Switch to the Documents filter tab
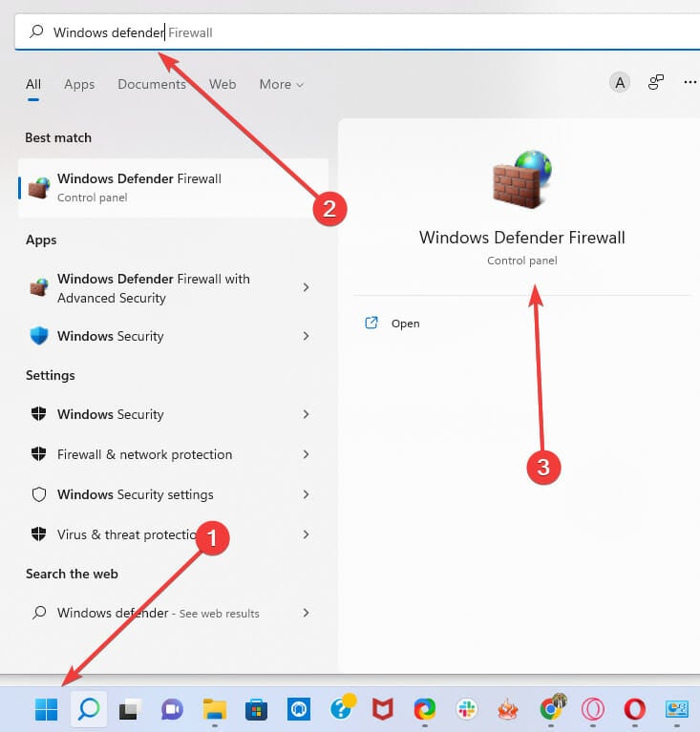Image resolution: width=700 pixels, height=732 pixels. pyautogui.click(x=152, y=84)
